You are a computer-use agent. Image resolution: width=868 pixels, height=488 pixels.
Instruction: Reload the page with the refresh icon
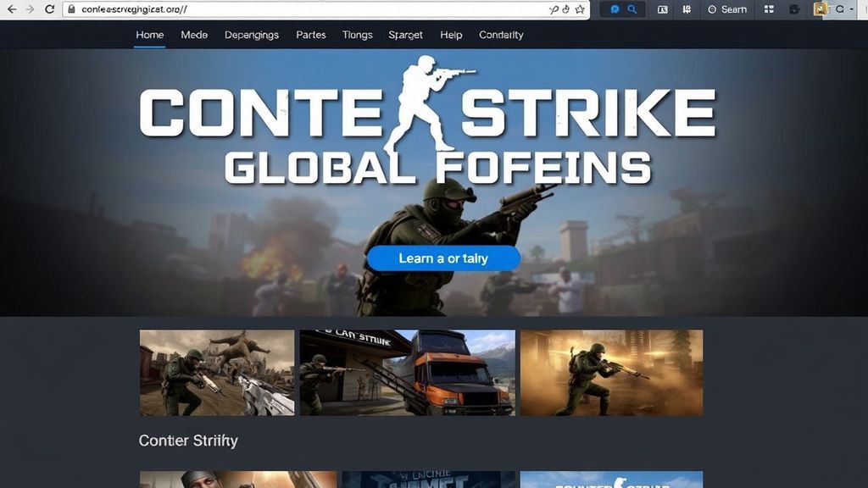click(x=49, y=9)
